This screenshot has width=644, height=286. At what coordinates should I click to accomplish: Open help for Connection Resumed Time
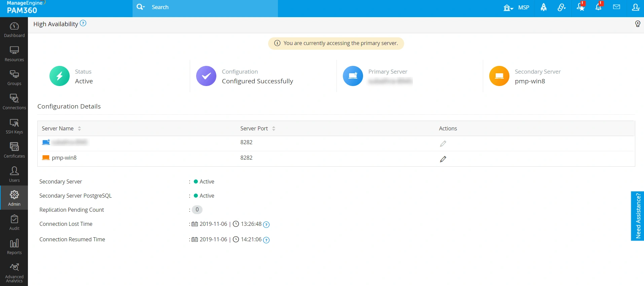pos(266,240)
